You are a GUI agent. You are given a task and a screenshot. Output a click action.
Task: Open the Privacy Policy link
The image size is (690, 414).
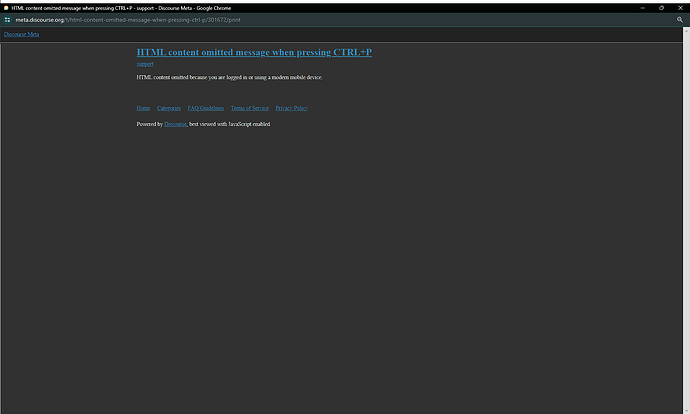click(x=291, y=108)
